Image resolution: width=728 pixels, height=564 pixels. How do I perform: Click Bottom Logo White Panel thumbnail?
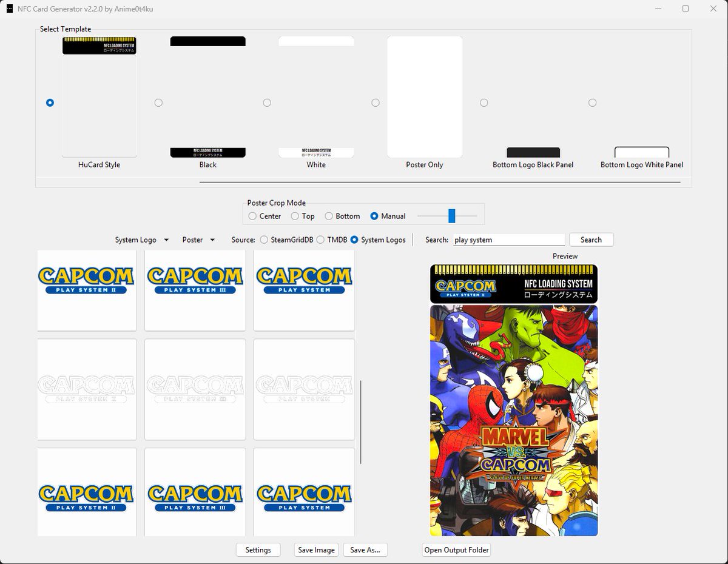642,152
